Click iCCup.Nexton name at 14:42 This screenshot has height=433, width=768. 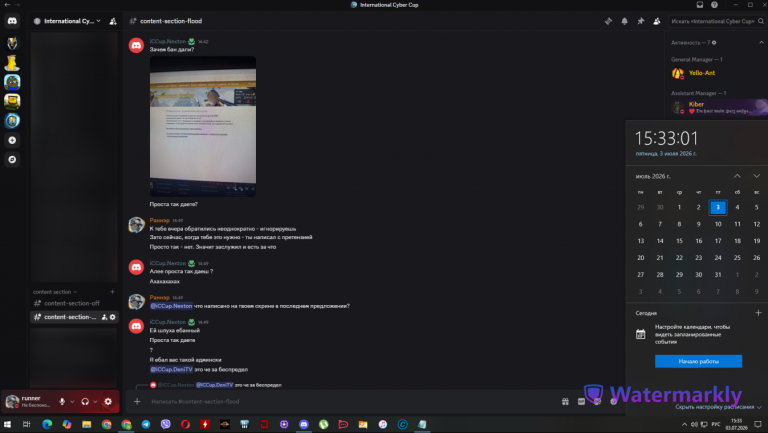pos(168,41)
